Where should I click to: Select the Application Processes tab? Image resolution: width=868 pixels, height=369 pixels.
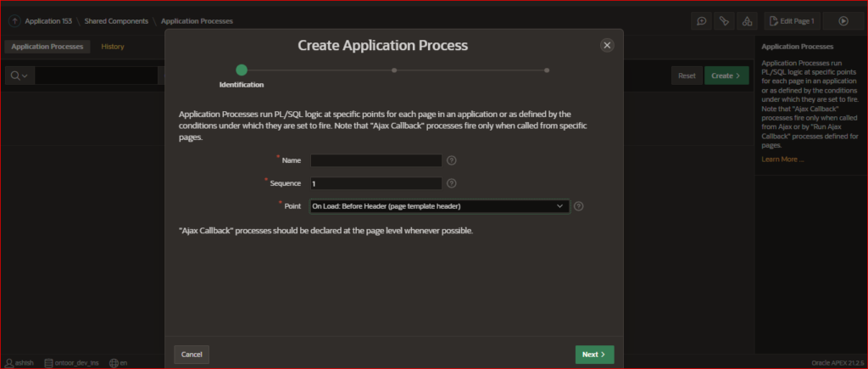(47, 47)
